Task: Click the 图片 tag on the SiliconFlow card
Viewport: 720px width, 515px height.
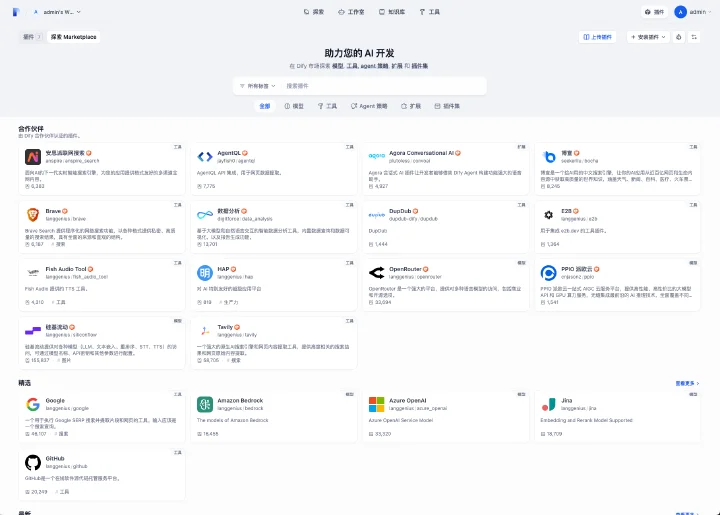Action: [x=66, y=360]
